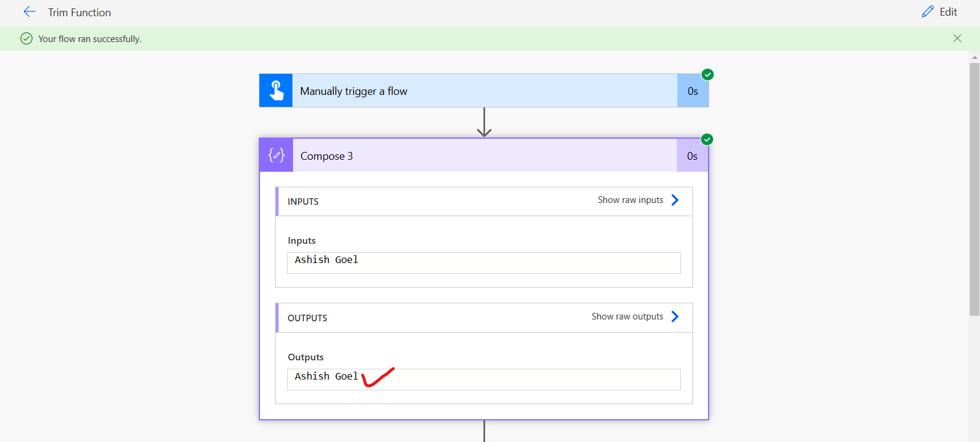Click the Outputs value field

coord(483,379)
